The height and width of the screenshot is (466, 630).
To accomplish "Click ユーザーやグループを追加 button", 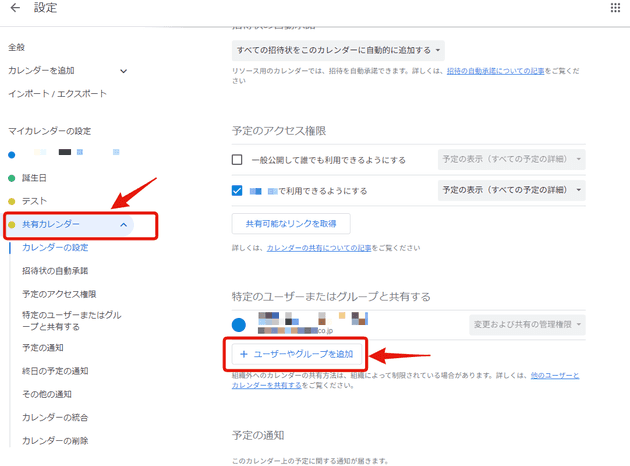I will [297, 354].
